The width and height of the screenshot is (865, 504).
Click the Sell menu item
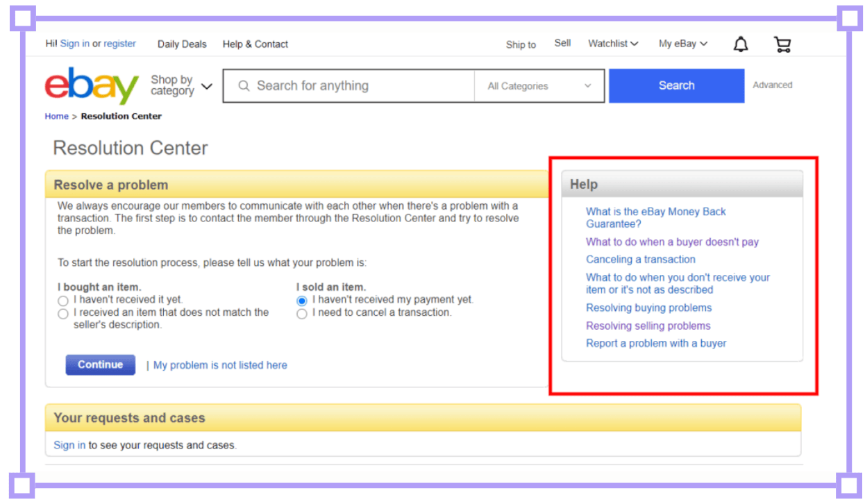click(562, 43)
